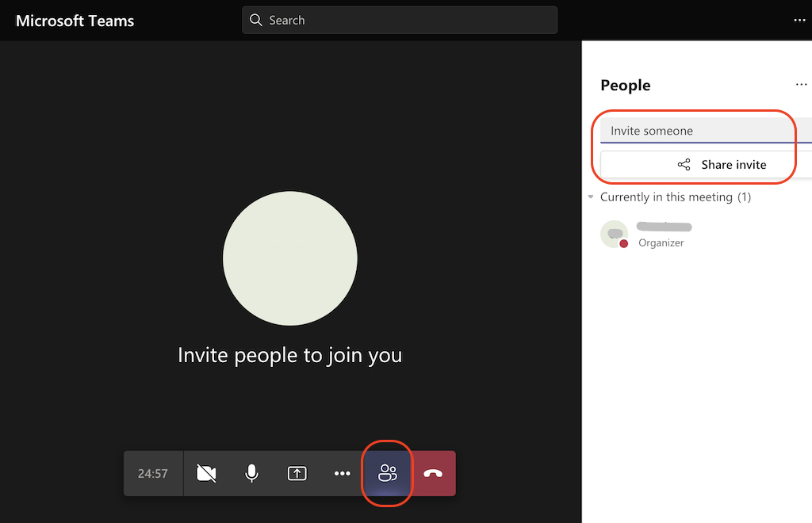Click the People panel header
Viewport: 812px width, 523px height.
pos(625,85)
